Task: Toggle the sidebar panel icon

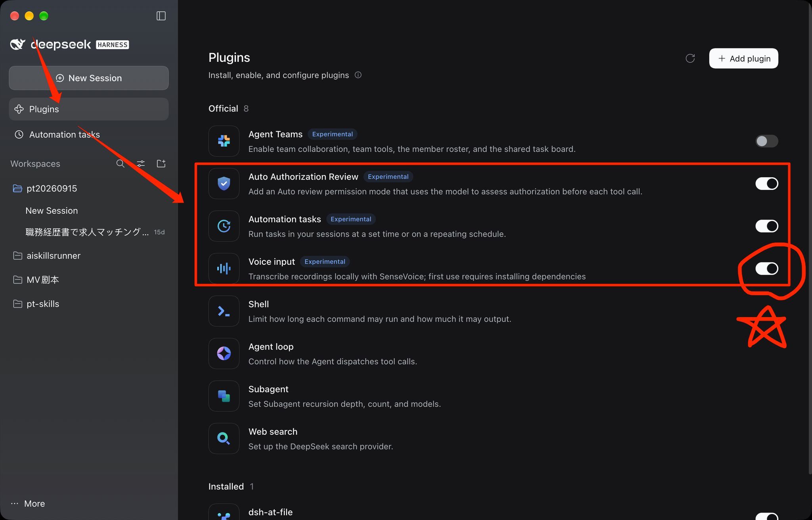Action: click(161, 16)
